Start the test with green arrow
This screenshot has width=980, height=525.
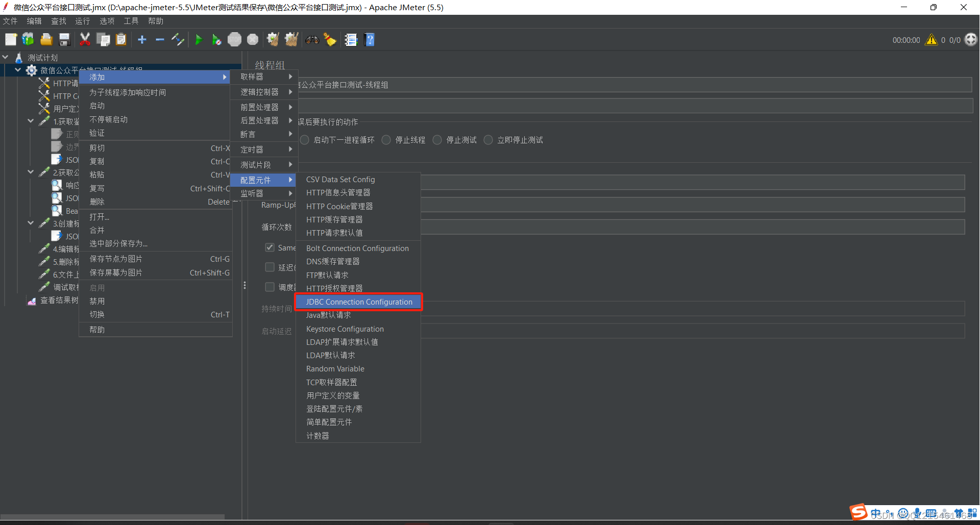(x=199, y=39)
